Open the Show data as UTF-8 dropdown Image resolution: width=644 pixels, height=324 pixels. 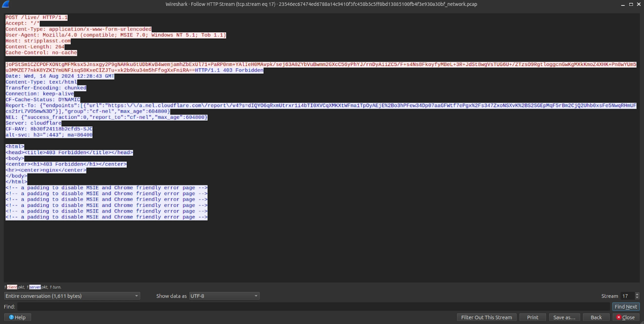coord(224,296)
